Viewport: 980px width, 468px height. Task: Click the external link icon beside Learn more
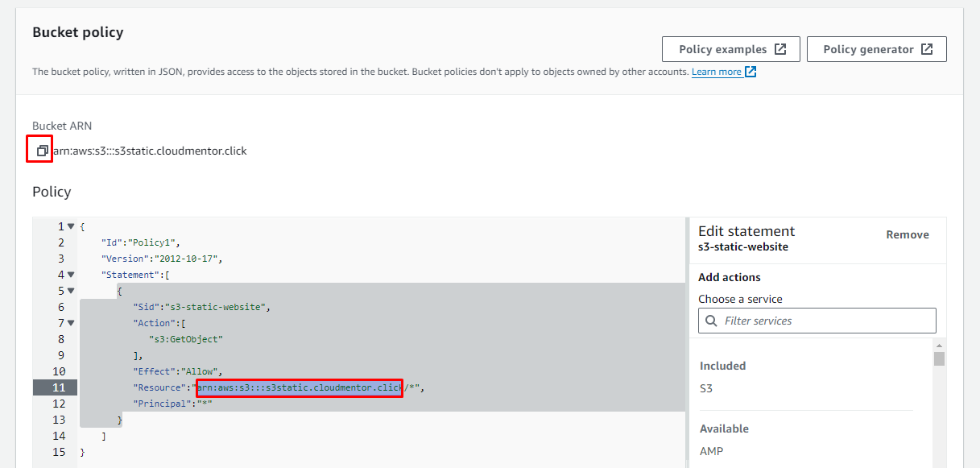tap(751, 72)
